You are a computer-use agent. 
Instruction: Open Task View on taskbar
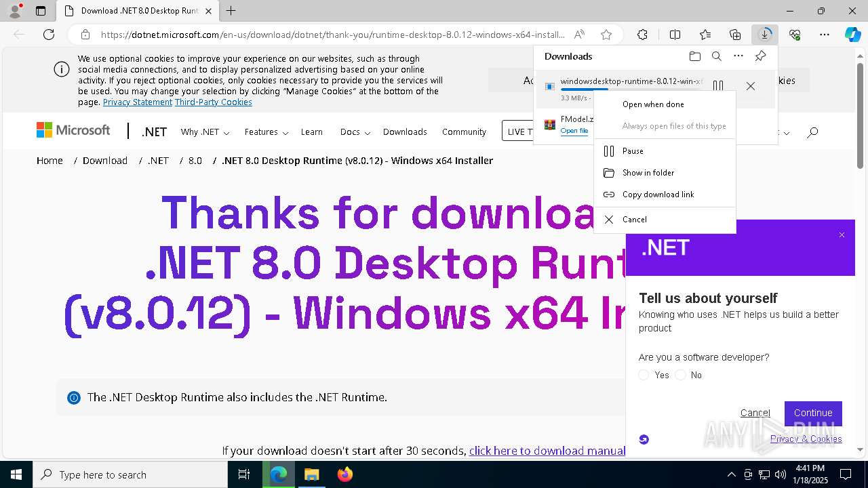(244, 474)
